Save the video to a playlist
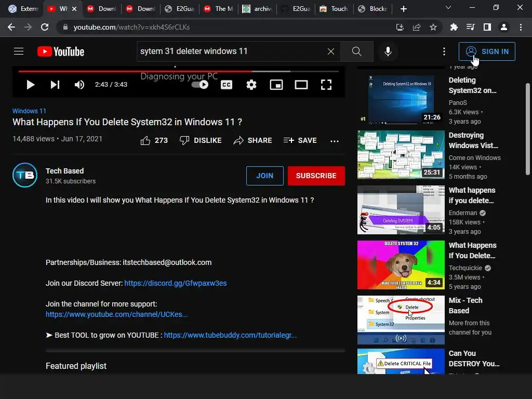Viewport: 532px width, 399px height. [x=300, y=140]
